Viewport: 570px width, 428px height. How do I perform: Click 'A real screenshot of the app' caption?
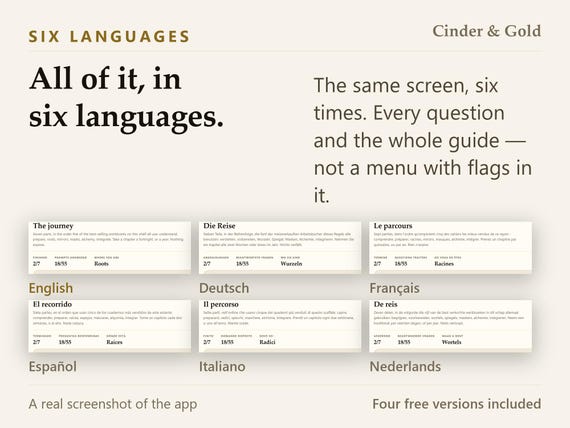pos(113,404)
